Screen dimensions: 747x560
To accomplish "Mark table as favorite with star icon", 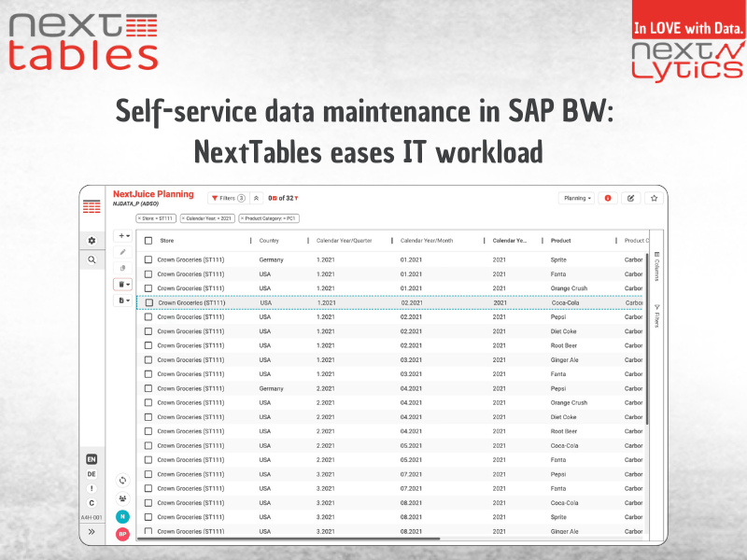I will (654, 198).
